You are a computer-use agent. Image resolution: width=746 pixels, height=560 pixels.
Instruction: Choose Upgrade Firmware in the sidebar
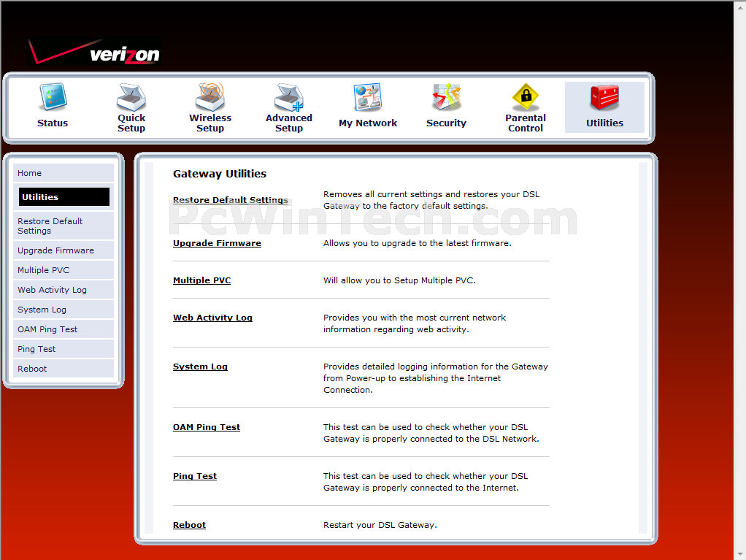pos(64,250)
